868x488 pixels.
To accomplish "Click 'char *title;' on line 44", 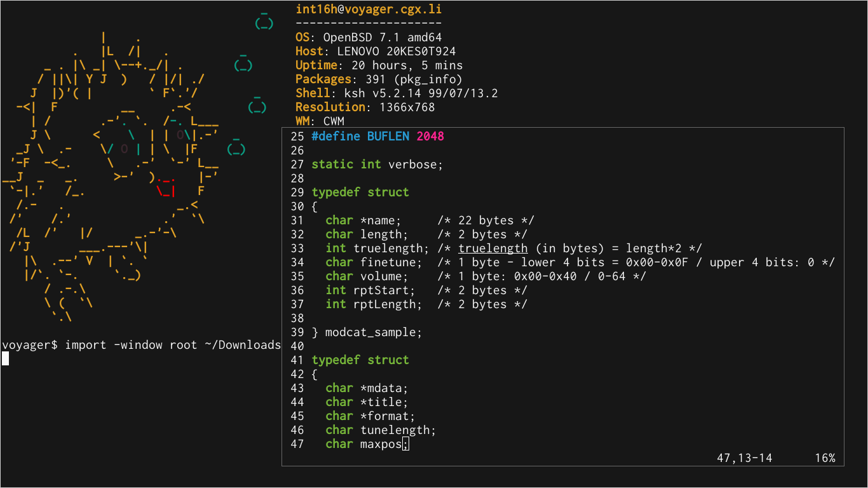I will click(367, 402).
